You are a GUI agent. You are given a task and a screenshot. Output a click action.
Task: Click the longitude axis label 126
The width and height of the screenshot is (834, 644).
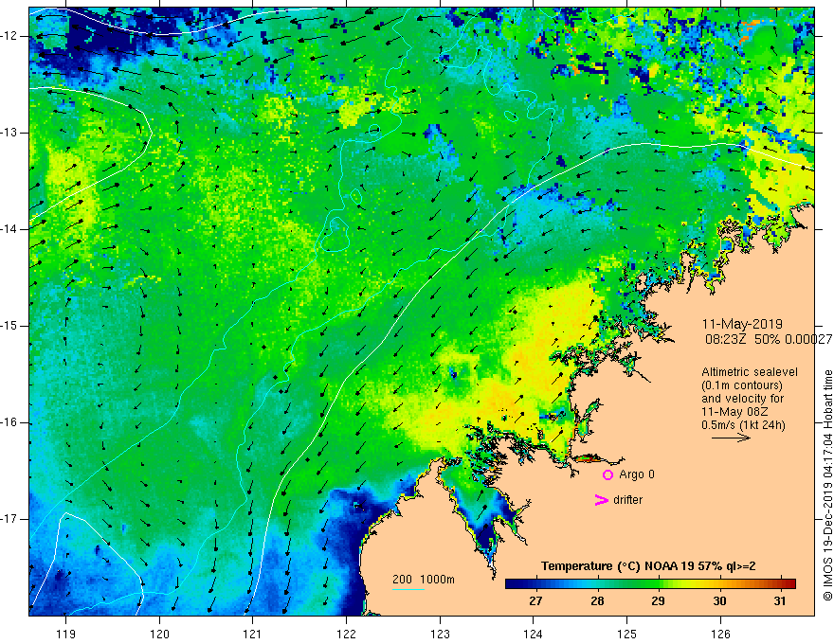pos(720,634)
